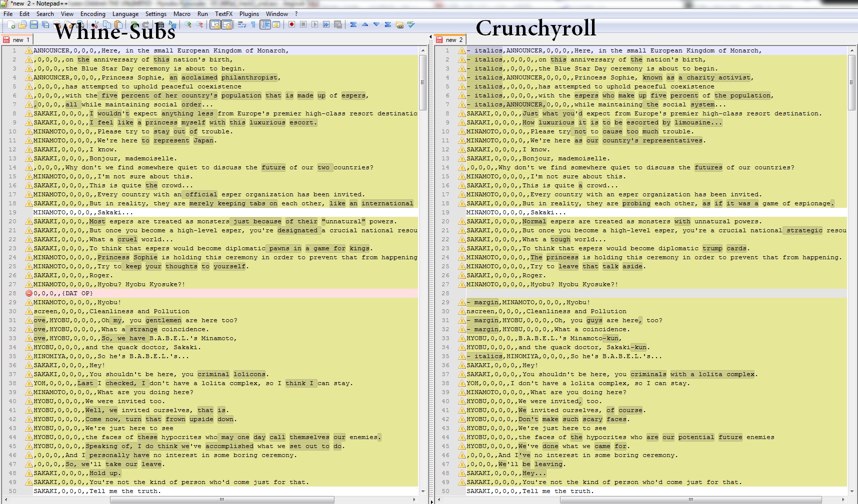Click the icon left of the ABC spell-check
The height and width of the screenshot is (504, 858).
tap(399, 24)
